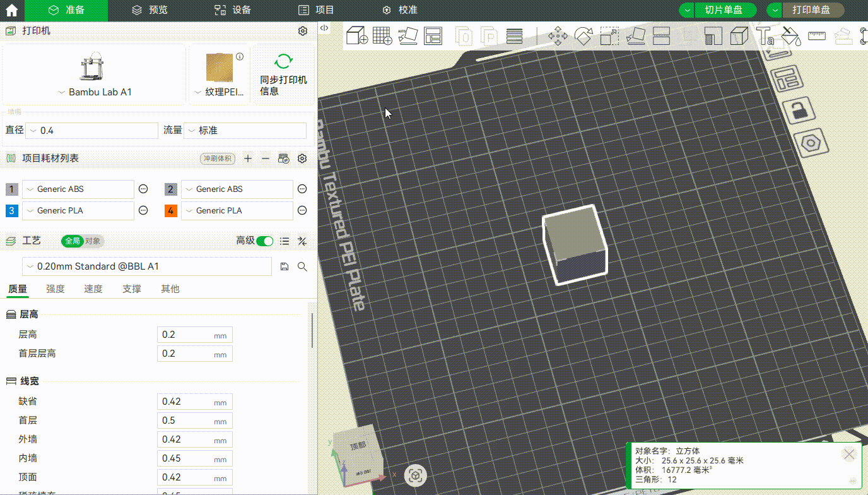The height and width of the screenshot is (495, 868).
Task: Switch to the 设备 tab
Action: [233, 10]
